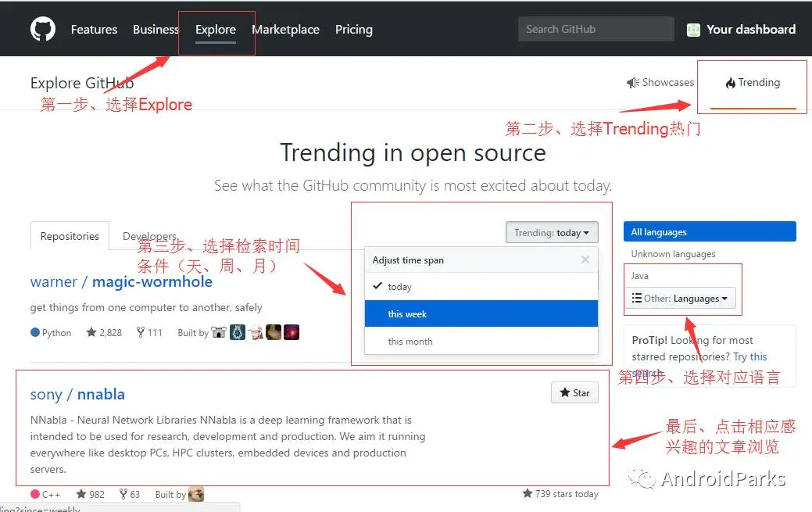Expand the Trending: today dropdown
Screen dimensions: 812x512
click(552, 233)
